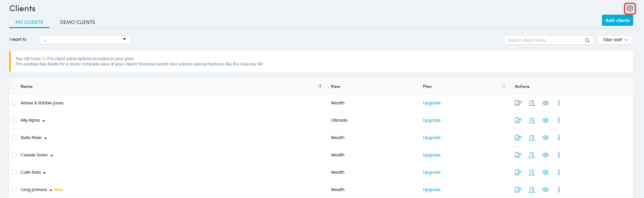Open three-dot menu for Colin Beta

[x=559, y=172]
